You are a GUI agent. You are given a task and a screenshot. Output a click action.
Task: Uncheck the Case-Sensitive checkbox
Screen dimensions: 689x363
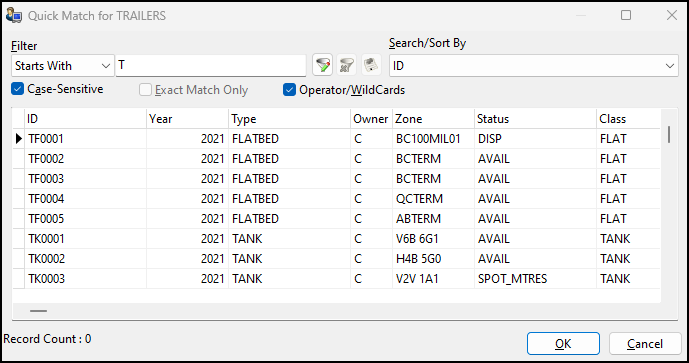point(18,89)
